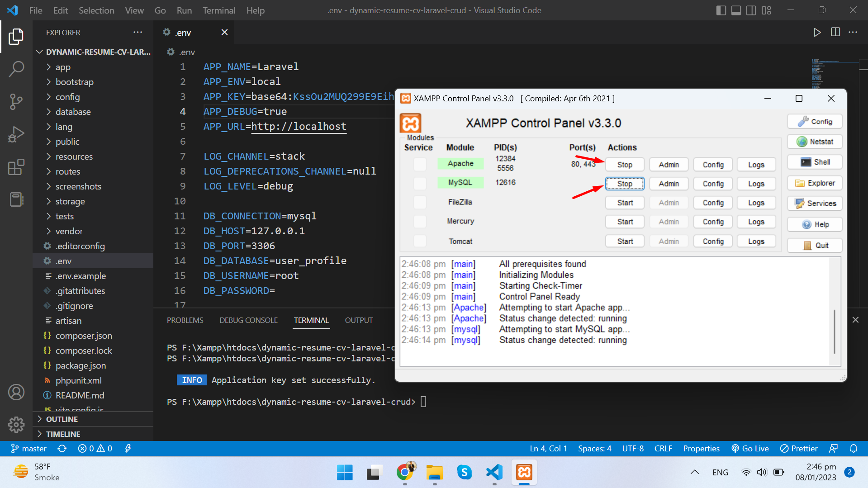Viewport: 868px width, 488px height.
Task: Stop the MySQL module in XAMPP
Action: (x=625, y=184)
